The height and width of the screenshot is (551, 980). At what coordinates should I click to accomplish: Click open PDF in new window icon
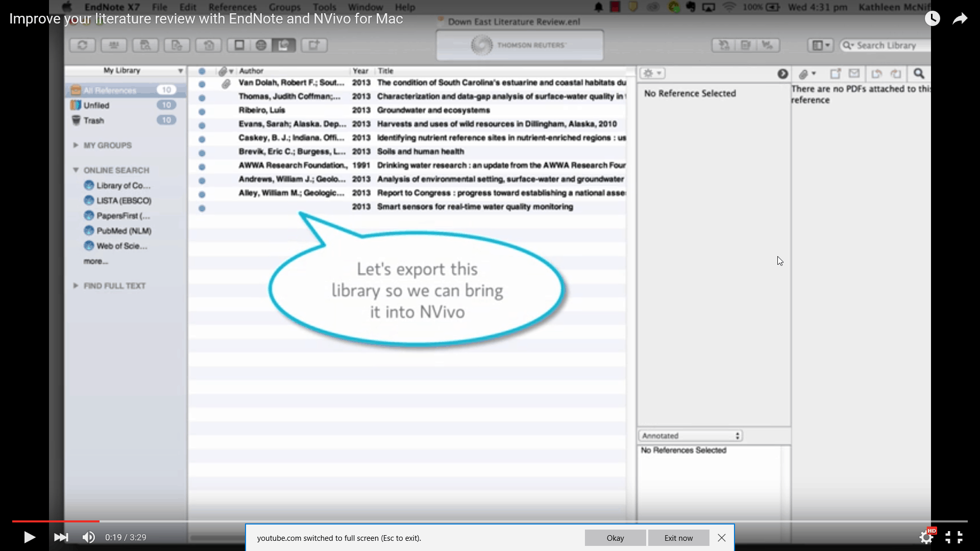pyautogui.click(x=835, y=74)
